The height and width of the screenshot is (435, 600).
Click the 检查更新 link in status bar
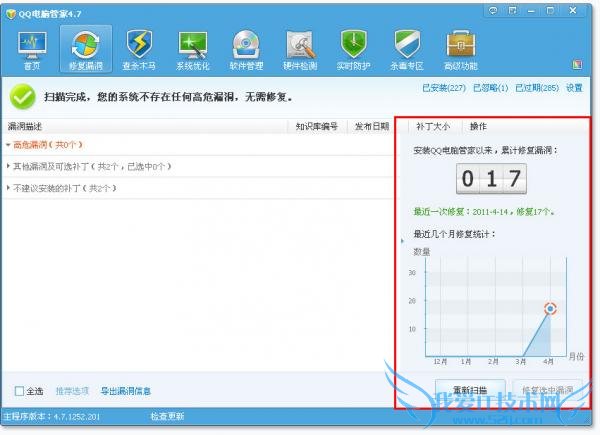click(167, 416)
